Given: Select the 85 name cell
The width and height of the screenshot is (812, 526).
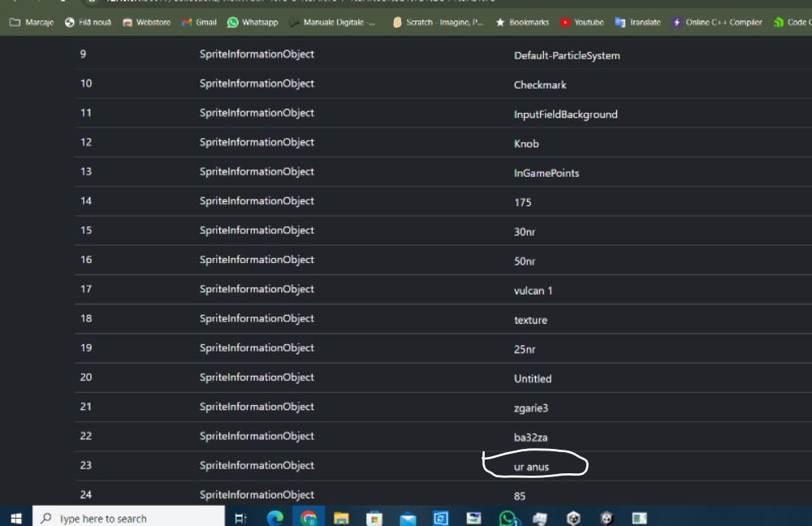Looking at the screenshot, I should 520,496.
